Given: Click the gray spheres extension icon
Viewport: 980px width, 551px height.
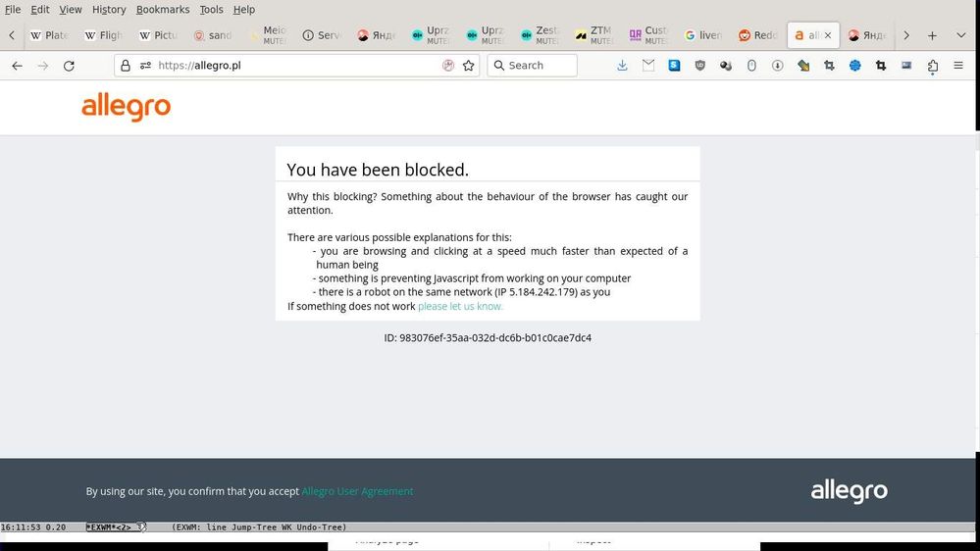Looking at the screenshot, I should (x=726, y=65).
